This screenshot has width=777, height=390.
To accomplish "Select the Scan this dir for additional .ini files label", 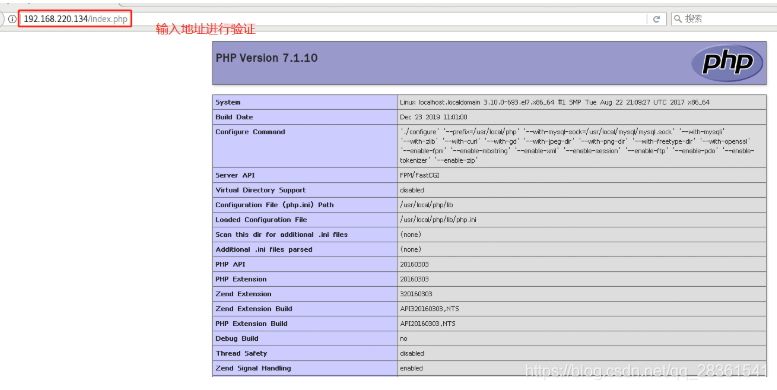I will click(281, 234).
